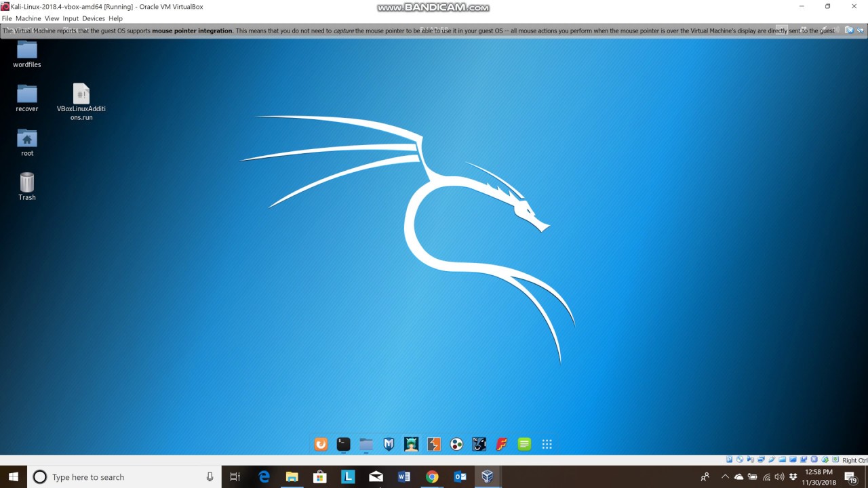Click the never-show-again icon on notification bar

point(859,30)
